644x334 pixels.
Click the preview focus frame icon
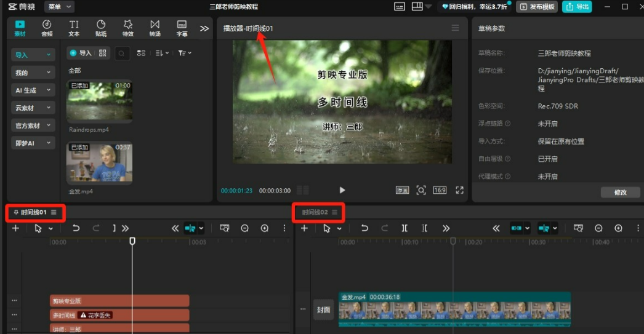[x=421, y=190]
